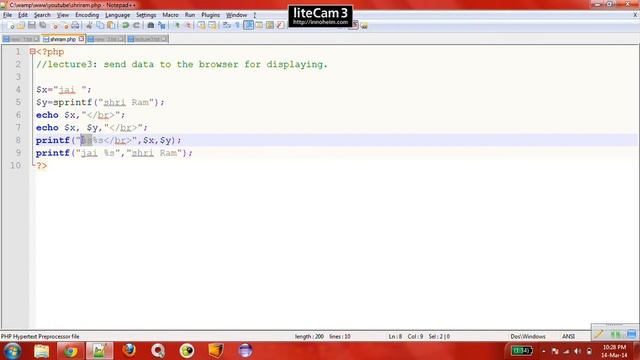The width and height of the screenshot is (640, 360).
Task: Click the Redo arrow icon
Action: click(136, 26)
